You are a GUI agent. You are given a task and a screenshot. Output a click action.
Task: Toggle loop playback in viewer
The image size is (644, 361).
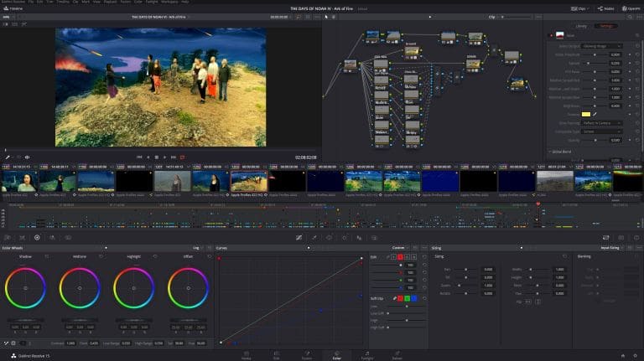(182, 157)
